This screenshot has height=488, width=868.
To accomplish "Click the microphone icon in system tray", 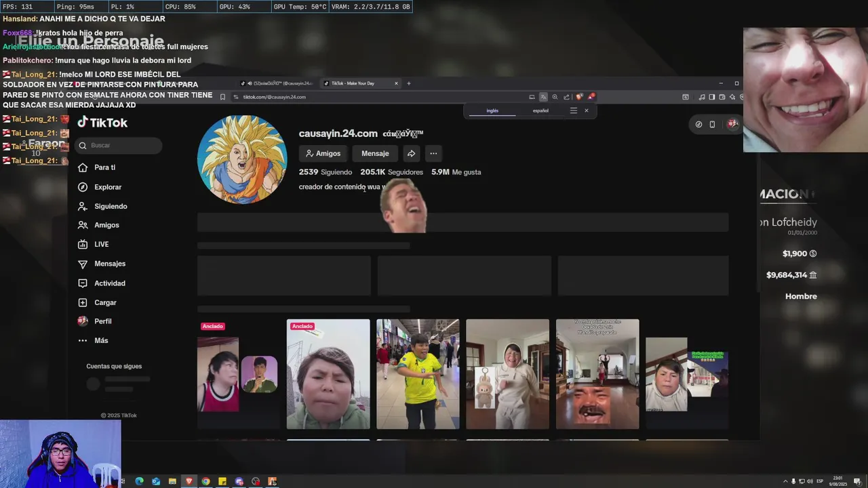I will (793, 481).
